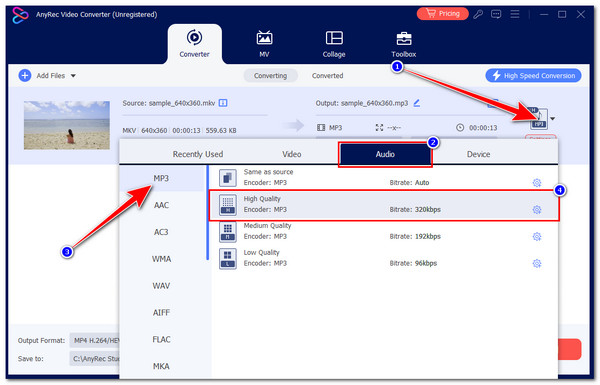Screen dimensions: 600x385
Task: Click the MP3 film strip icon in output row
Action: tap(321, 127)
